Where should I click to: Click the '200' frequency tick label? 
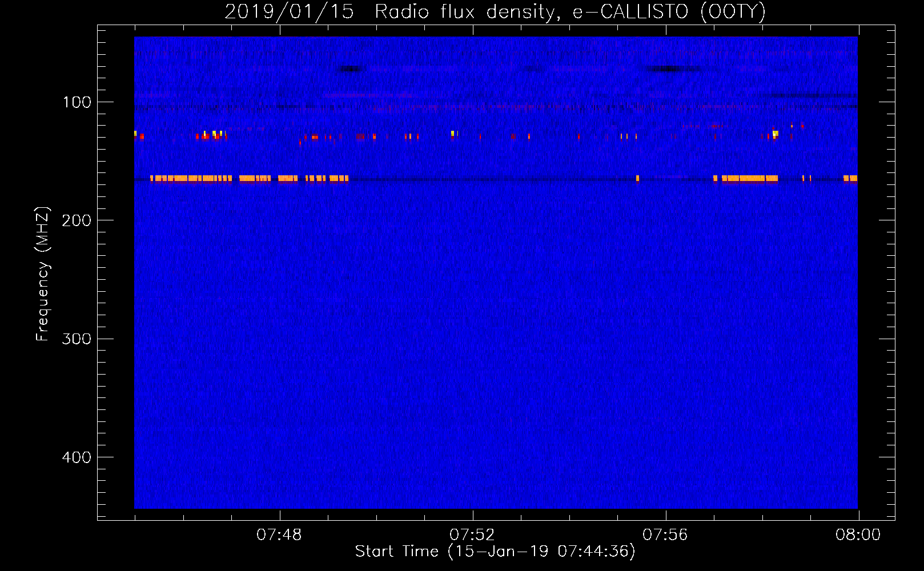(77, 220)
